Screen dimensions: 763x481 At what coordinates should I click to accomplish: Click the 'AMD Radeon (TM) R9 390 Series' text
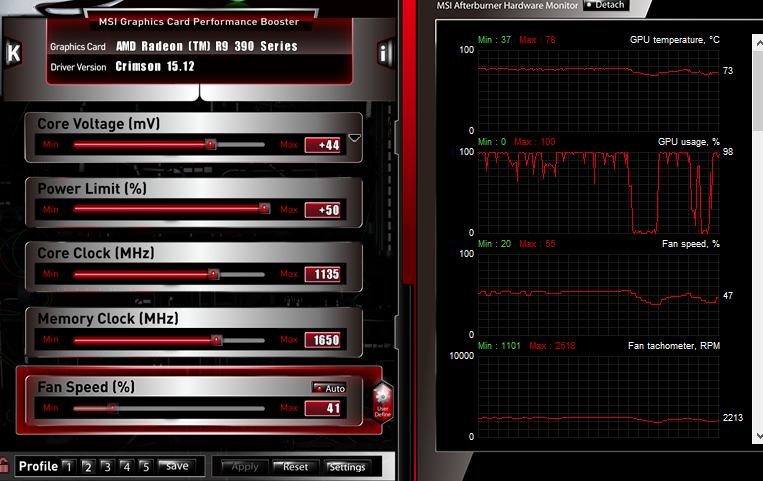point(206,46)
